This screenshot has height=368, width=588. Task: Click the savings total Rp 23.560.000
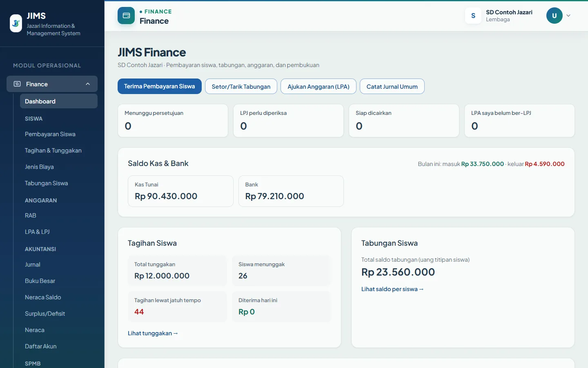point(398,272)
